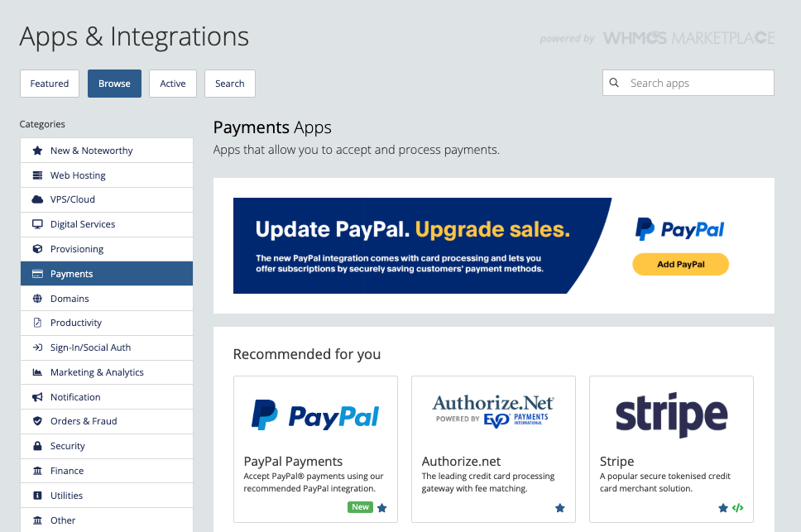Open Marketing & Analytics category
The width and height of the screenshot is (801, 532).
107,372
